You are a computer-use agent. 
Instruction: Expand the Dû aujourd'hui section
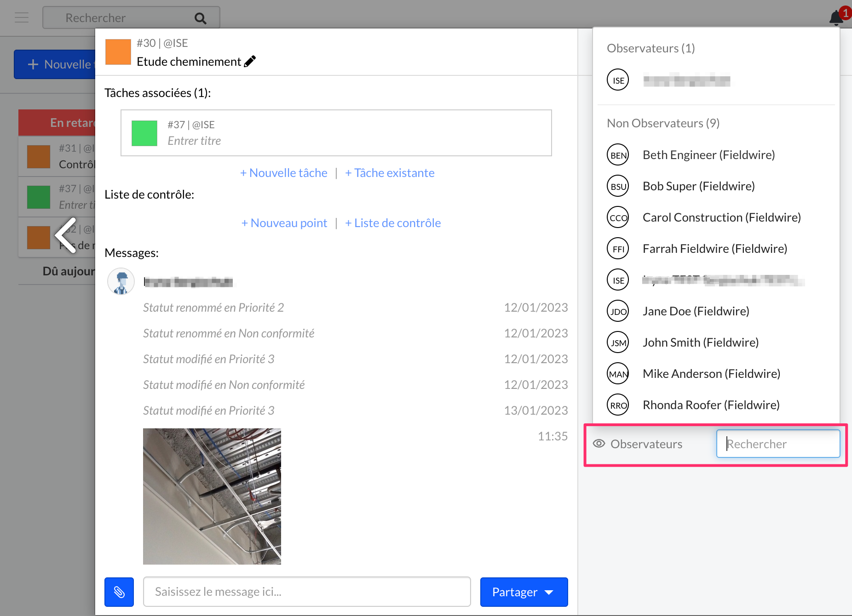tap(68, 271)
